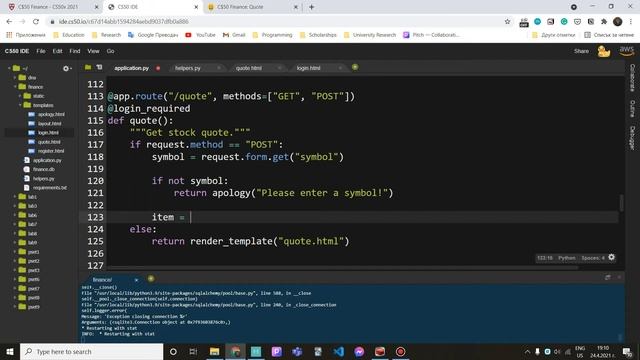This screenshot has width=640, height=360.
Task: Click the Python language mode in status bar
Action: tap(567, 258)
